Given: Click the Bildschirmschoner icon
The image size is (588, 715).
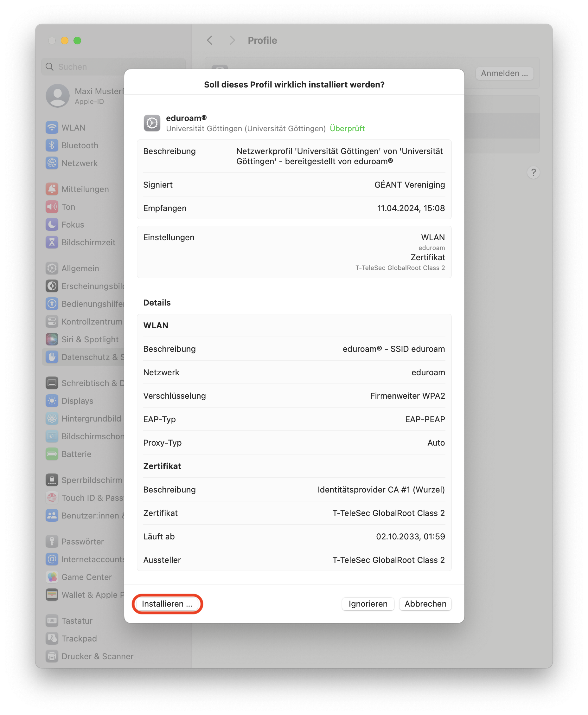Looking at the screenshot, I should coord(52,436).
